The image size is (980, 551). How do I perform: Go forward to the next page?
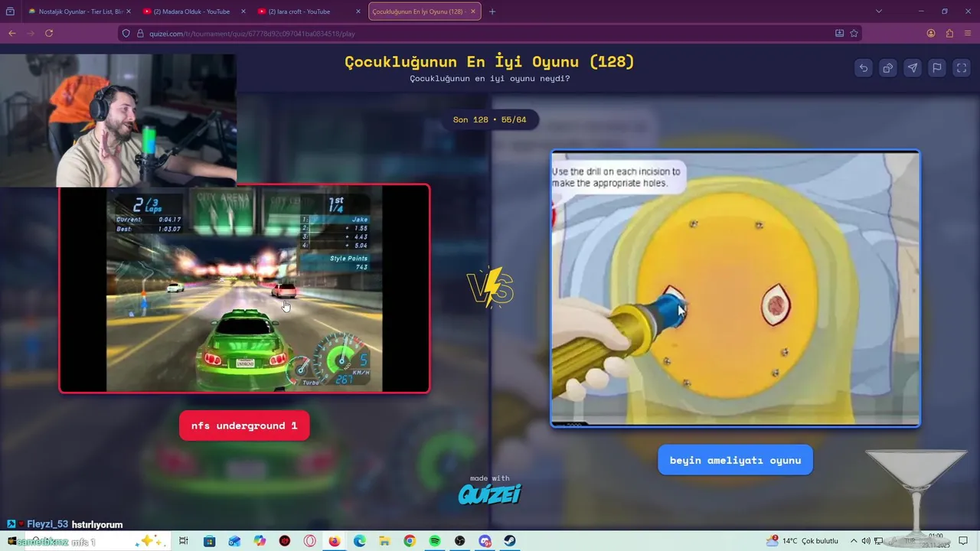(31, 33)
